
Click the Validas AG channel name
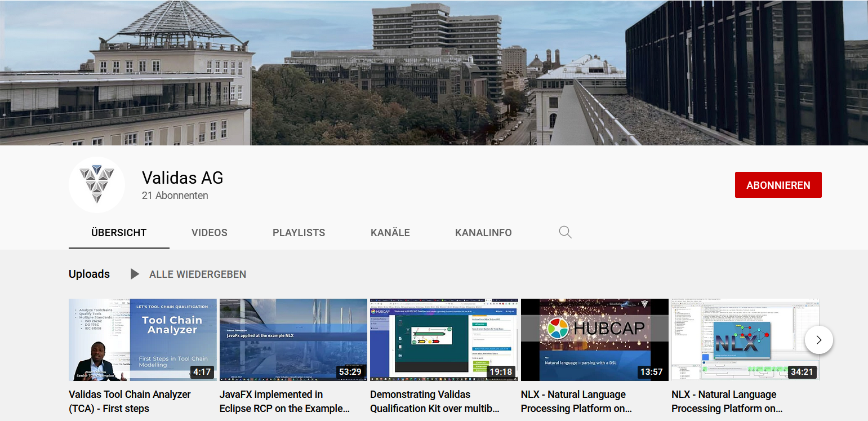[x=182, y=178]
